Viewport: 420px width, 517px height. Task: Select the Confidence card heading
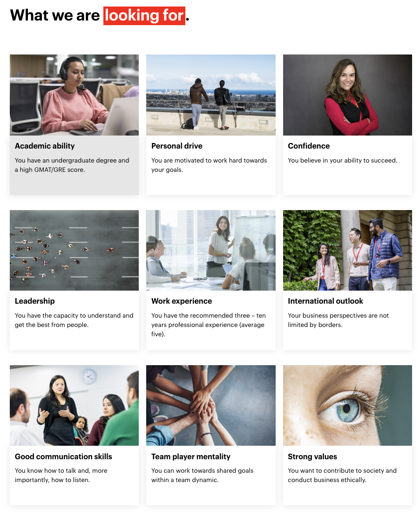point(309,146)
